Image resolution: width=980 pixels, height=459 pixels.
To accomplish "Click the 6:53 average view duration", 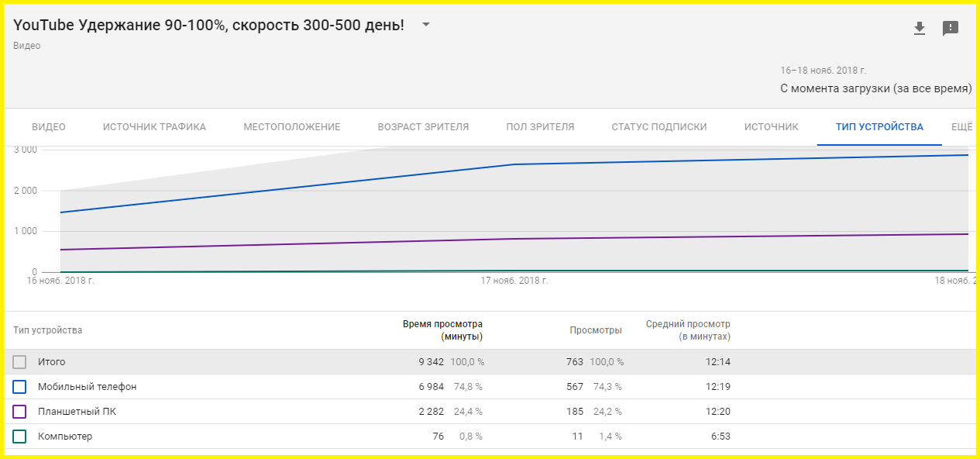I will click(721, 437).
